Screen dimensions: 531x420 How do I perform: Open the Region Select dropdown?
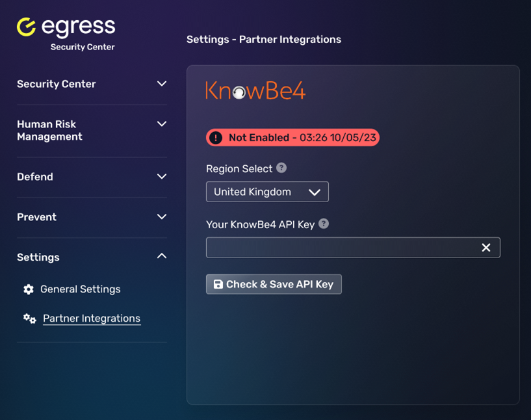coord(267,191)
